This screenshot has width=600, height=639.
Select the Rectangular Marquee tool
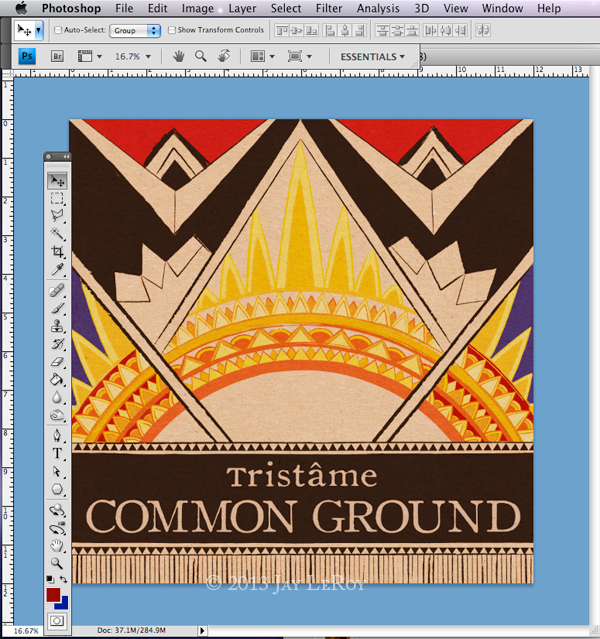(x=57, y=198)
